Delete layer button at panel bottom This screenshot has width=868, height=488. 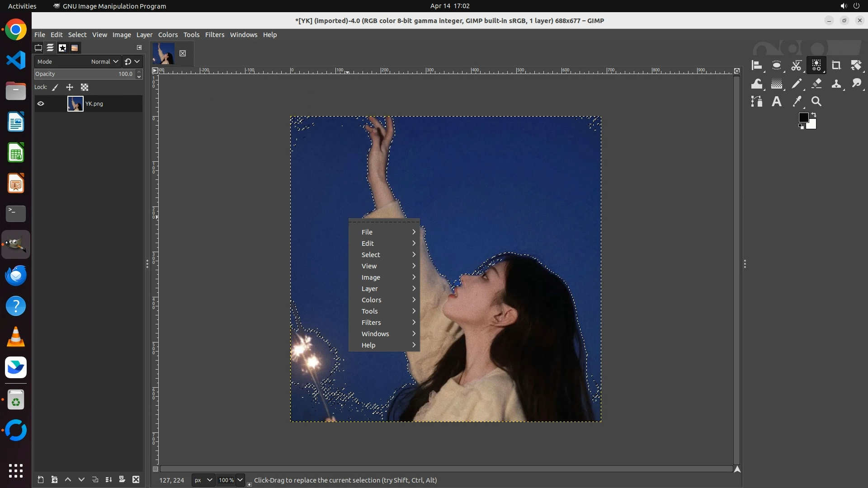pyautogui.click(x=136, y=480)
